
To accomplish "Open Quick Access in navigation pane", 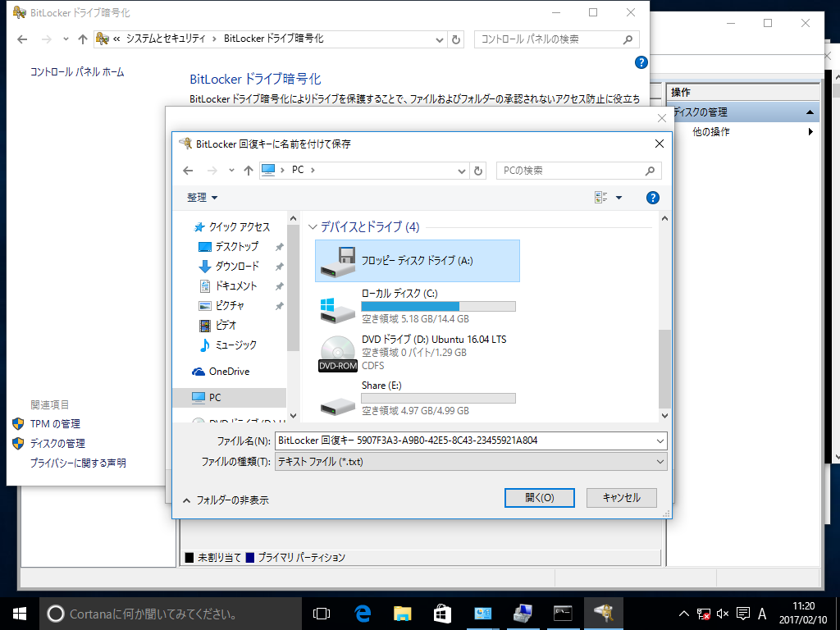I will click(232, 227).
